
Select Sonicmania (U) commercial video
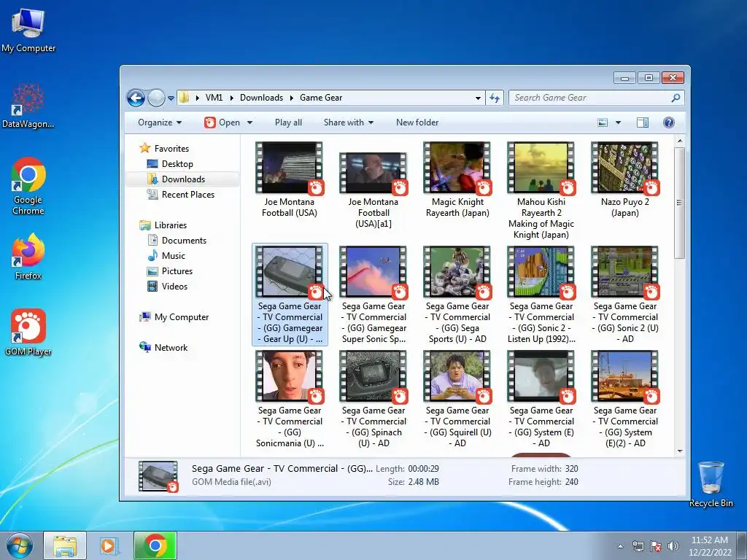[x=289, y=399]
